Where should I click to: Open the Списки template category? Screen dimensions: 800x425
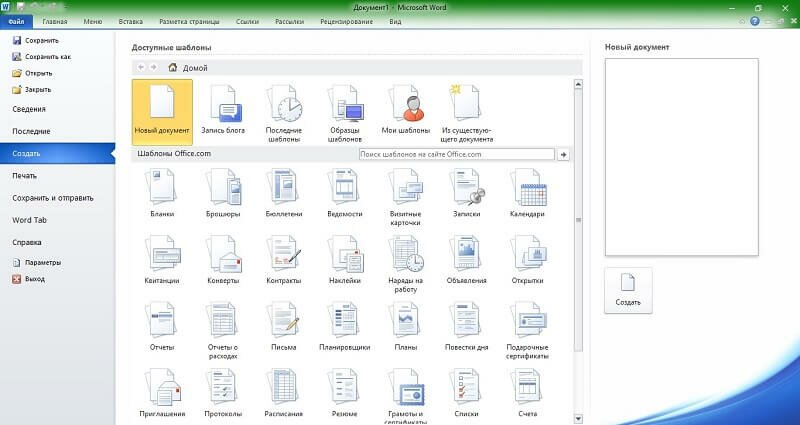[x=467, y=392]
